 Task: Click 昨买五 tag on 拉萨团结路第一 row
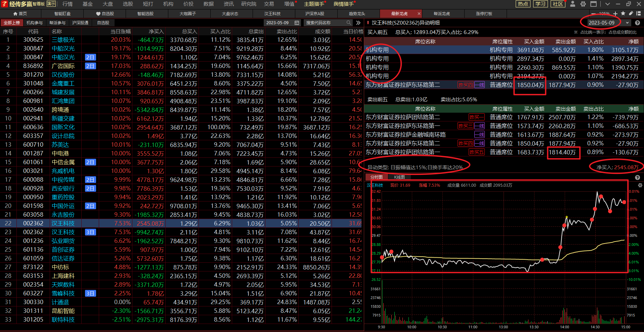pos(477,152)
